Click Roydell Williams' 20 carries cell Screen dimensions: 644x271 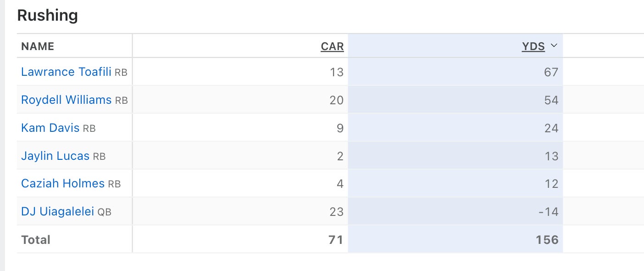[x=336, y=100]
